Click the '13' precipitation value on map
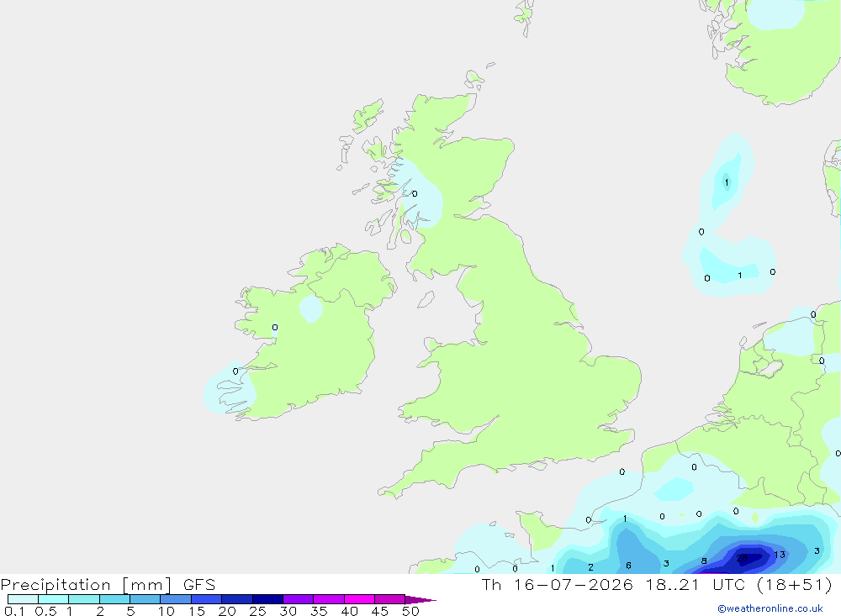841x616 pixels. pos(780,555)
